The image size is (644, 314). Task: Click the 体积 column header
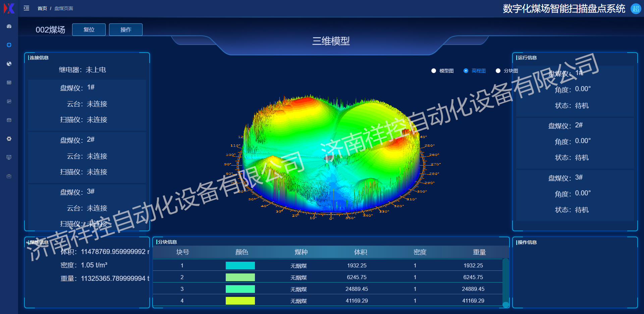tap(361, 252)
